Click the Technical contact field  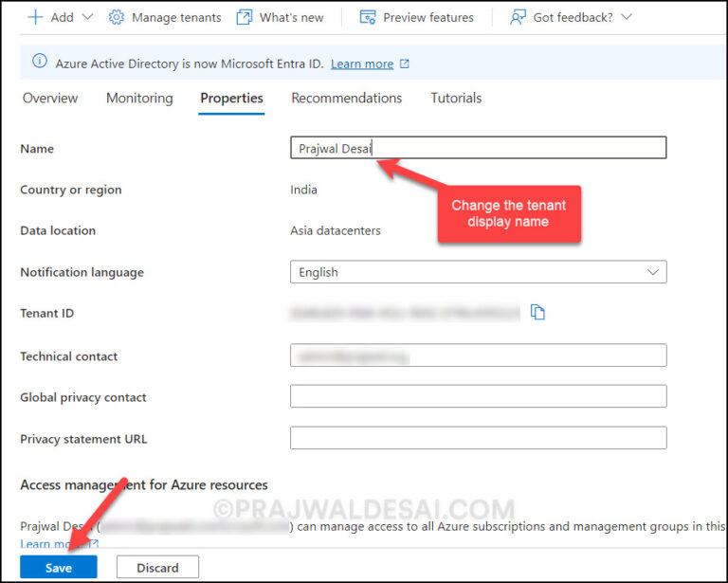[x=478, y=355]
